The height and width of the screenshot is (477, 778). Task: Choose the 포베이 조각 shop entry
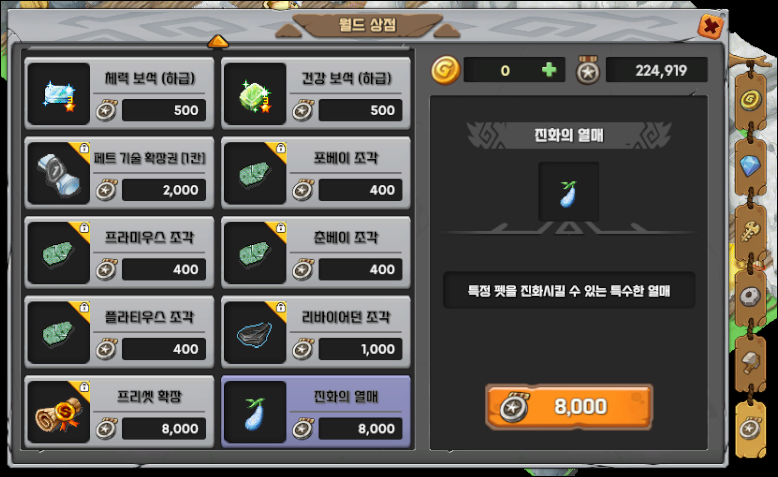316,173
